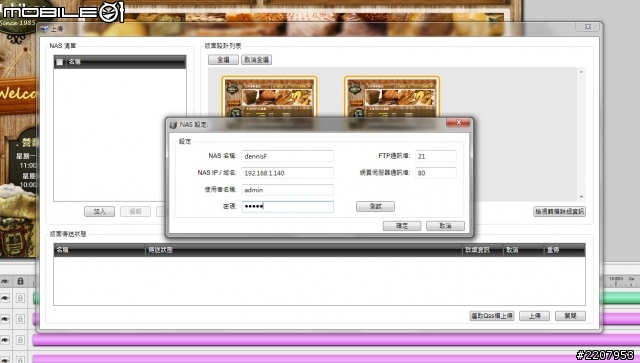Toggle visibility eye of the green track
Image resolution: width=640 pixels, height=363 pixels.
(5, 298)
